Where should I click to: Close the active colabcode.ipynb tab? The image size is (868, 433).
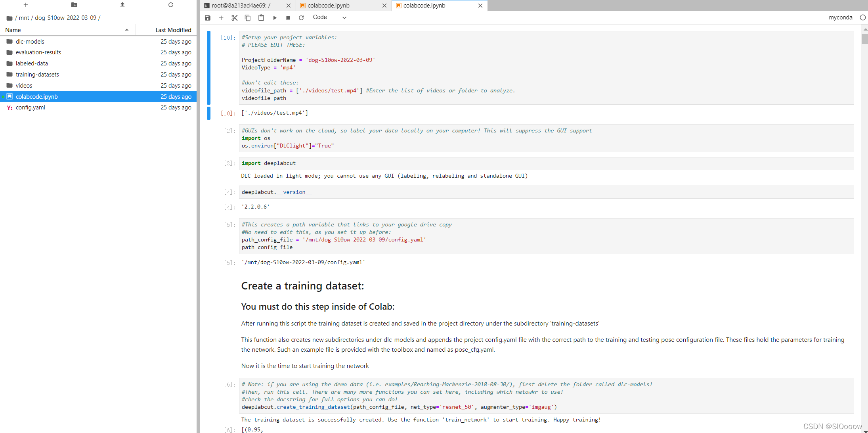point(480,6)
